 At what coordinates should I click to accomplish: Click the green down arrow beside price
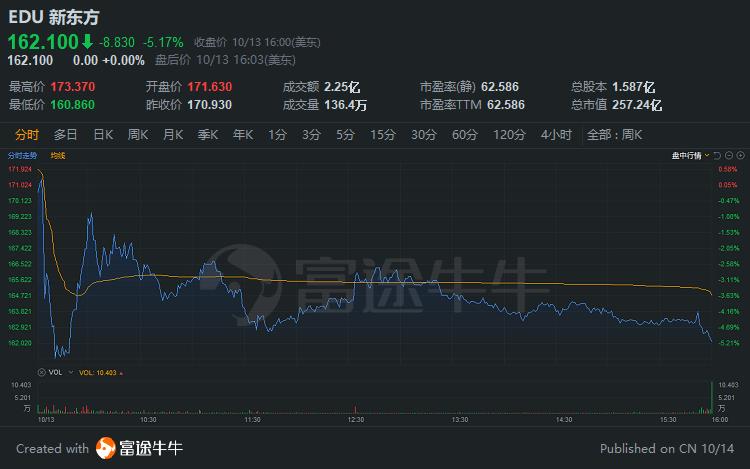coord(87,42)
